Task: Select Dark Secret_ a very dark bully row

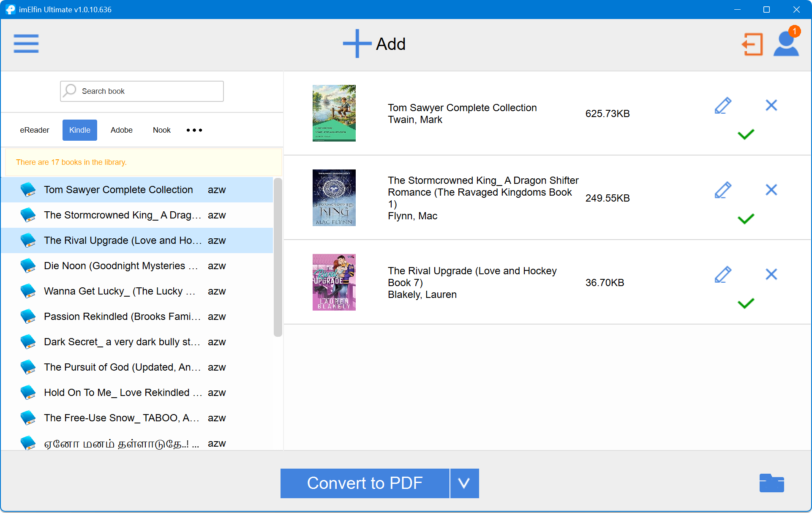Action: pyautogui.click(x=137, y=342)
